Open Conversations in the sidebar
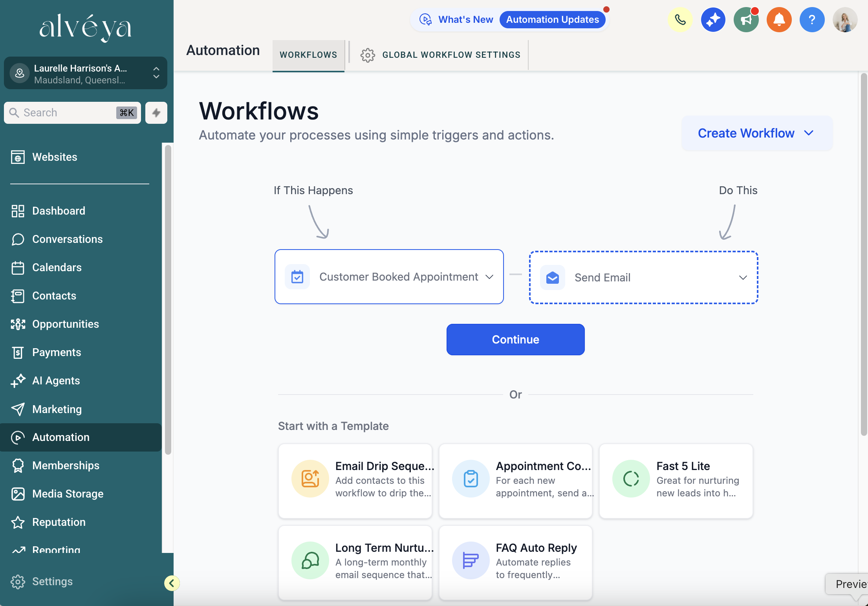This screenshot has width=868, height=606. click(x=81, y=239)
